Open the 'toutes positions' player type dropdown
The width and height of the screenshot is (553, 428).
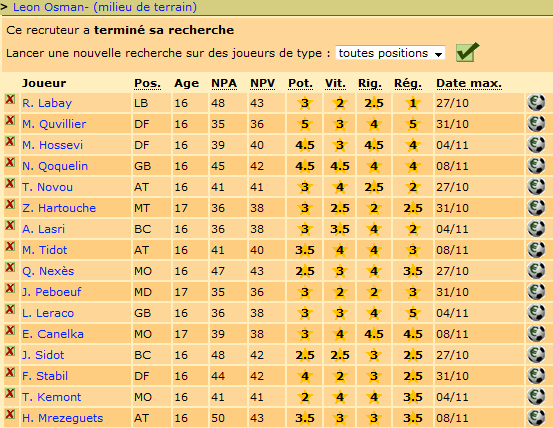tap(390, 53)
